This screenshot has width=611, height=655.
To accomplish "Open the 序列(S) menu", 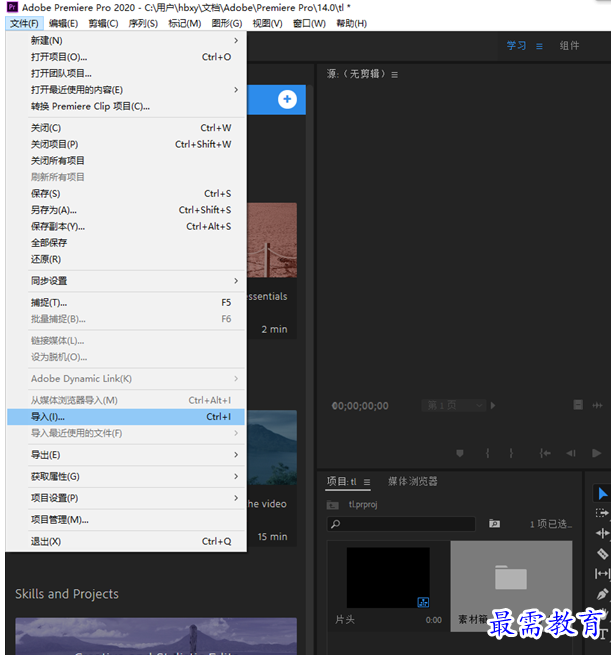I will (x=143, y=23).
